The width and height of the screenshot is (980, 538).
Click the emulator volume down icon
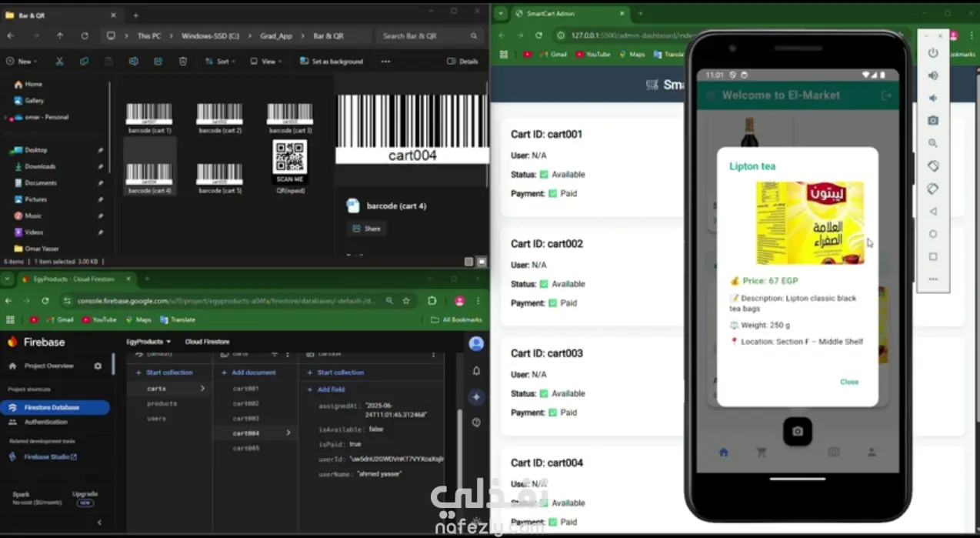click(932, 98)
